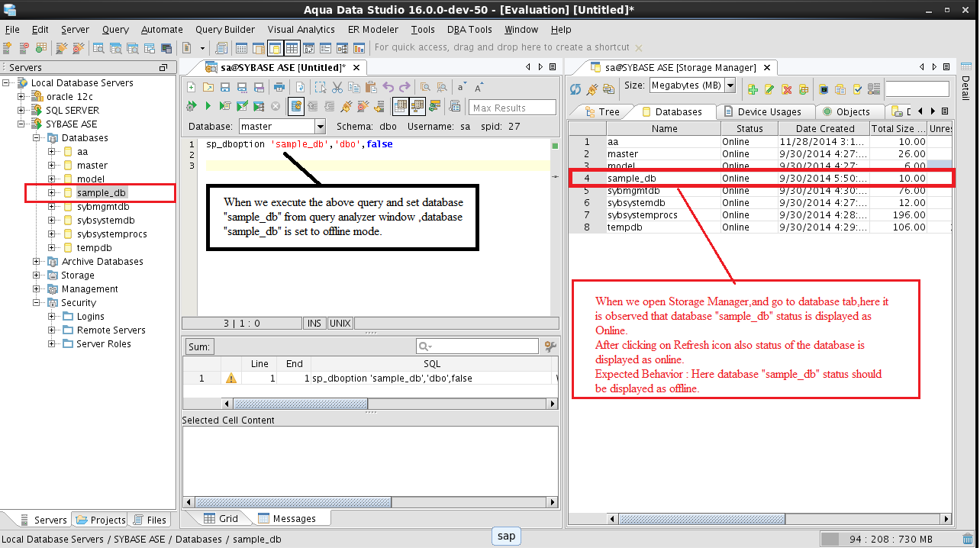Collapse the Security node
This screenshot has height=551, width=980.
[x=36, y=302]
